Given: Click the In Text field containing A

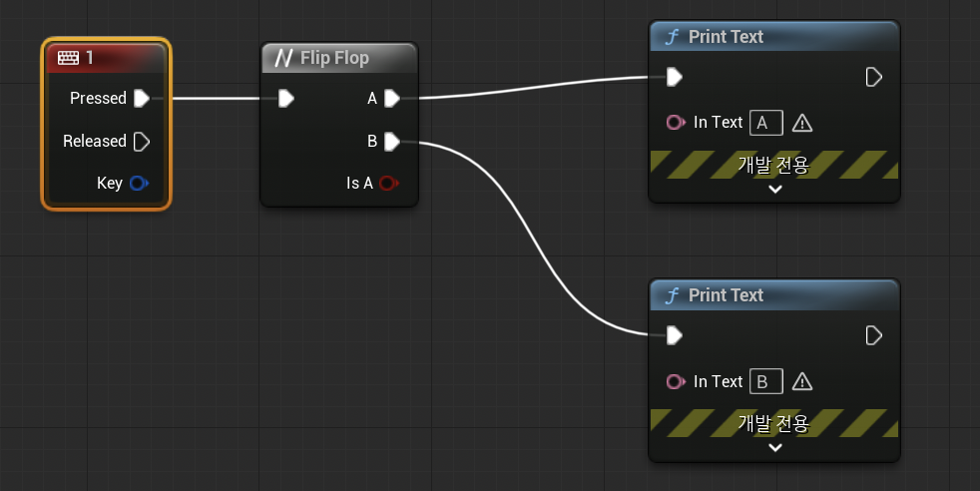Looking at the screenshot, I should tap(766, 123).
